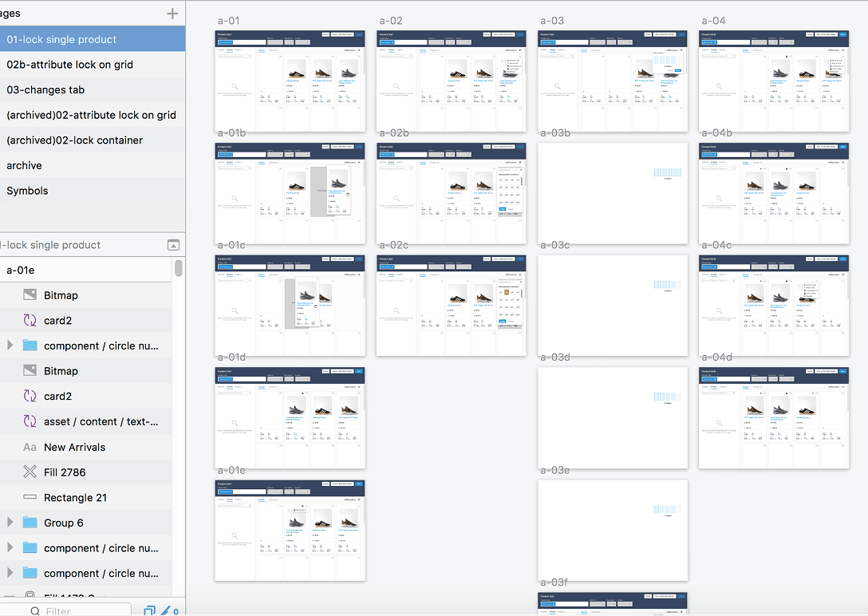Viewport: 868px width, 616px height.
Task: Select artboard title a-04d on canvas
Action: coord(717,357)
